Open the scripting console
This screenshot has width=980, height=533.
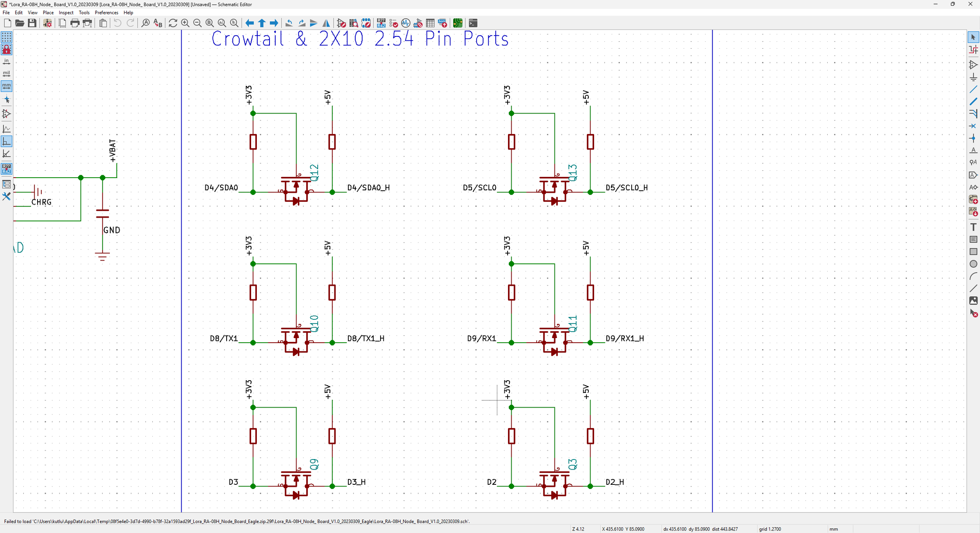click(x=473, y=23)
